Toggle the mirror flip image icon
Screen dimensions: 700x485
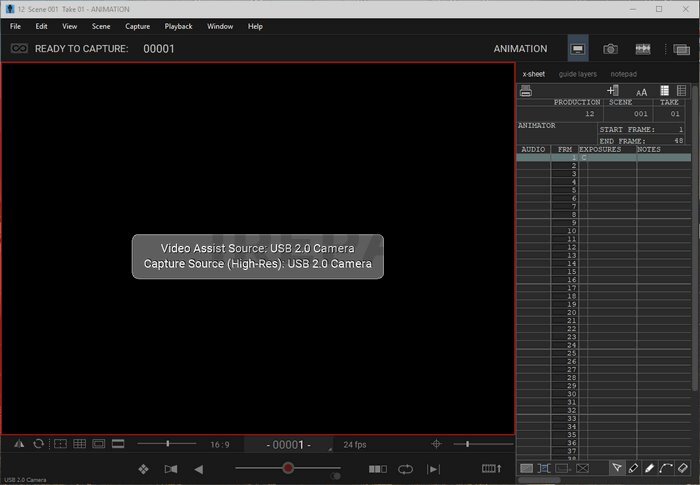point(19,443)
